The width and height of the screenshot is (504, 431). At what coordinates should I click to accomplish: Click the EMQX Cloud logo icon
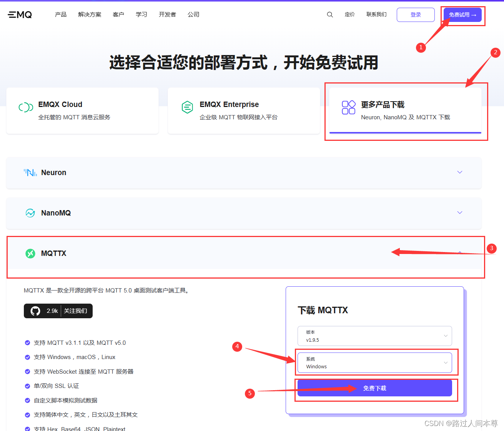point(26,107)
